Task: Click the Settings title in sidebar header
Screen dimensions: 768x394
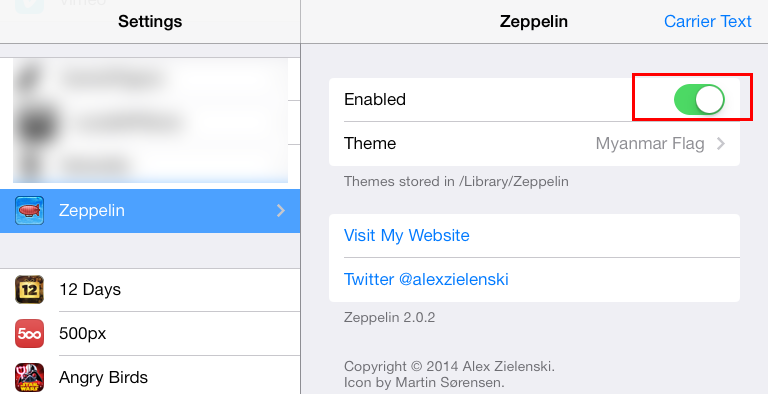Action: [x=150, y=22]
